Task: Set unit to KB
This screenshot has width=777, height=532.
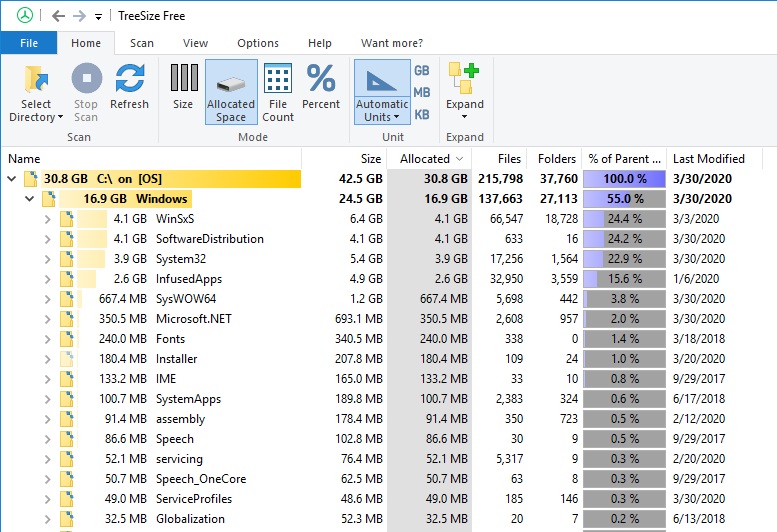Action: click(422, 114)
